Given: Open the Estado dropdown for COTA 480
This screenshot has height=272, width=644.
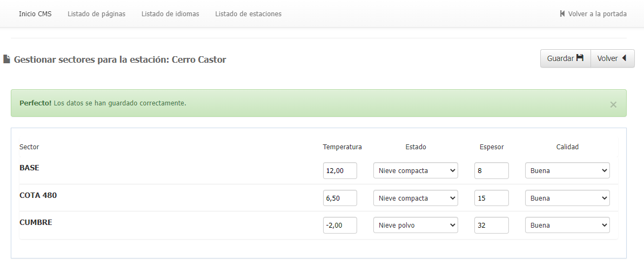Looking at the screenshot, I should (415, 198).
